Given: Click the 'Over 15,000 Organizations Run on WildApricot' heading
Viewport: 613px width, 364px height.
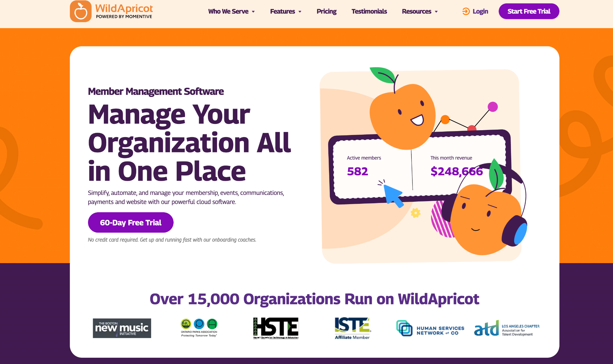Looking at the screenshot, I should pos(314,299).
